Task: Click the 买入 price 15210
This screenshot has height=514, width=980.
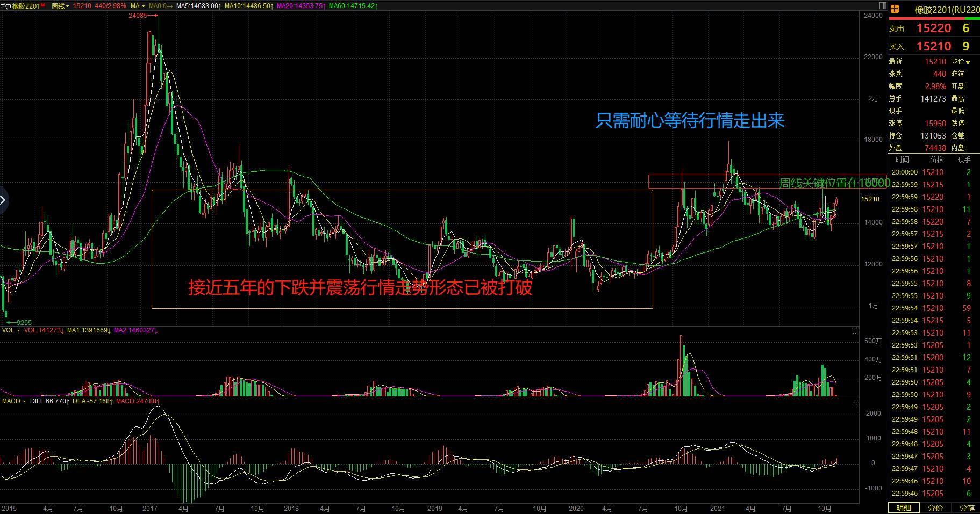Action: coord(934,47)
